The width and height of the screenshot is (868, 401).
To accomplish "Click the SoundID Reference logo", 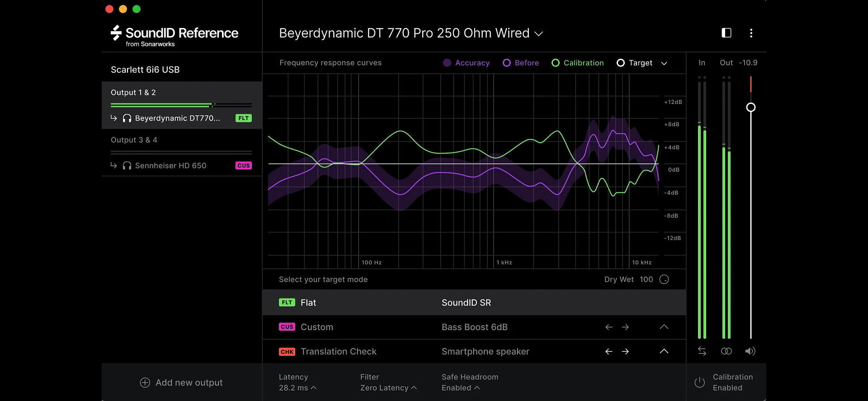I will point(175,36).
